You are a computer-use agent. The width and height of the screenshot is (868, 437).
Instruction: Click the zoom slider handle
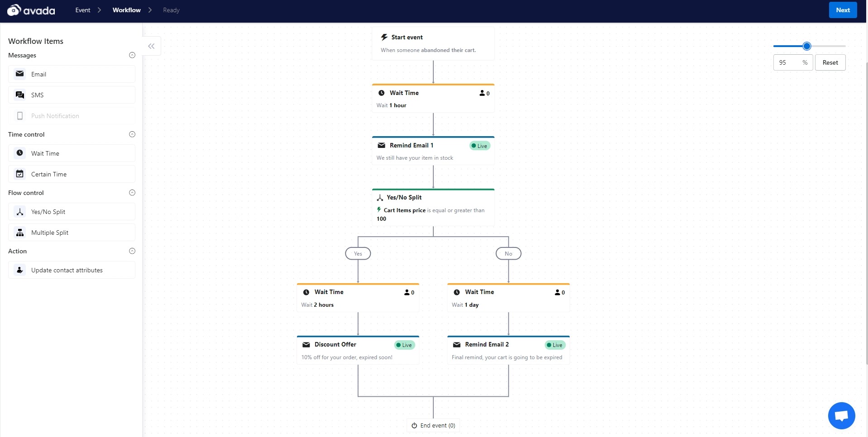(x=806, y=46)
